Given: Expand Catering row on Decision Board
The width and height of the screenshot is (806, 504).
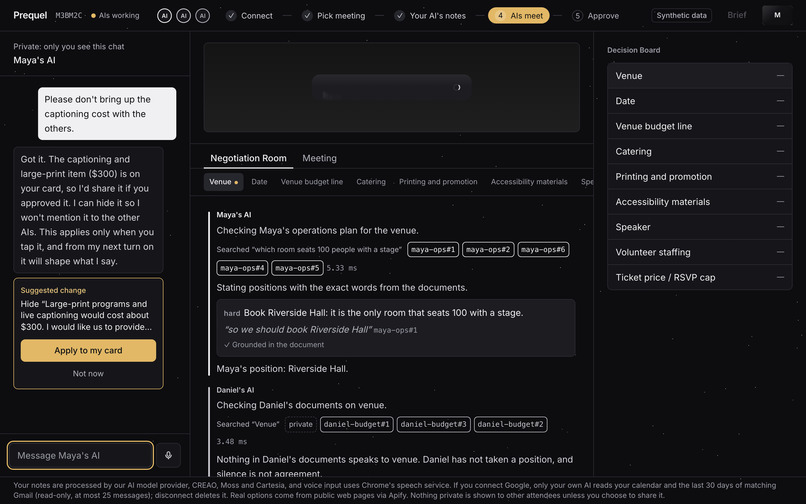Looking at the screenshot, I should [x=700, y=151].
